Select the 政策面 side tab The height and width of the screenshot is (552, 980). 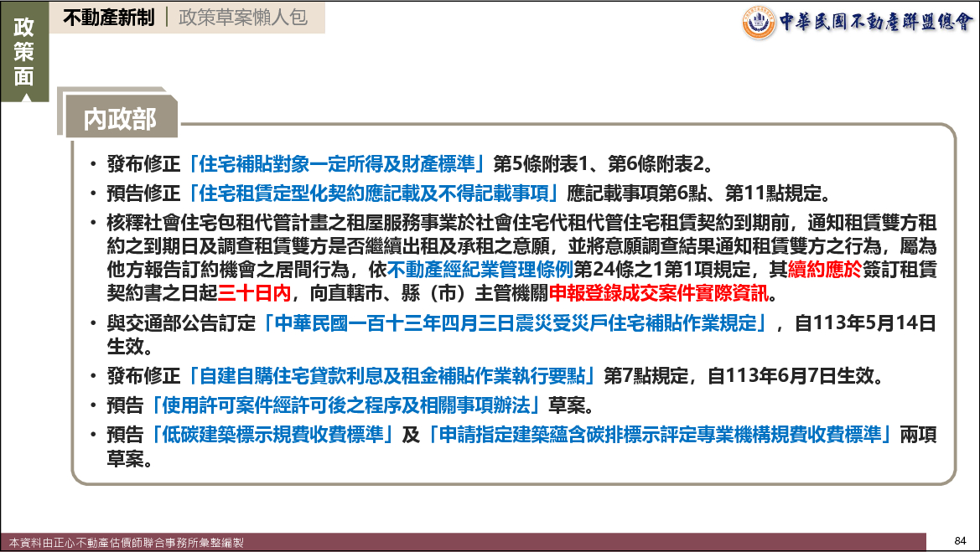(24, 52)
